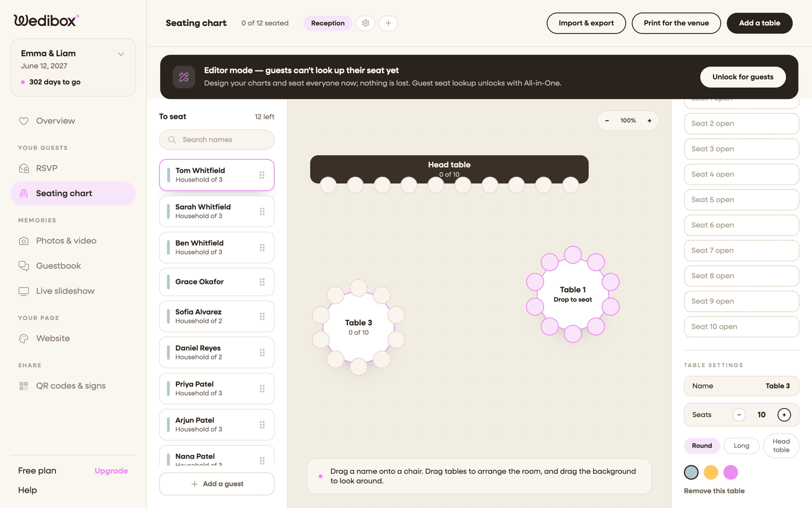Click the Overview heart icon
This screenshot has height=508, width=812.
(x=24, y=121)
